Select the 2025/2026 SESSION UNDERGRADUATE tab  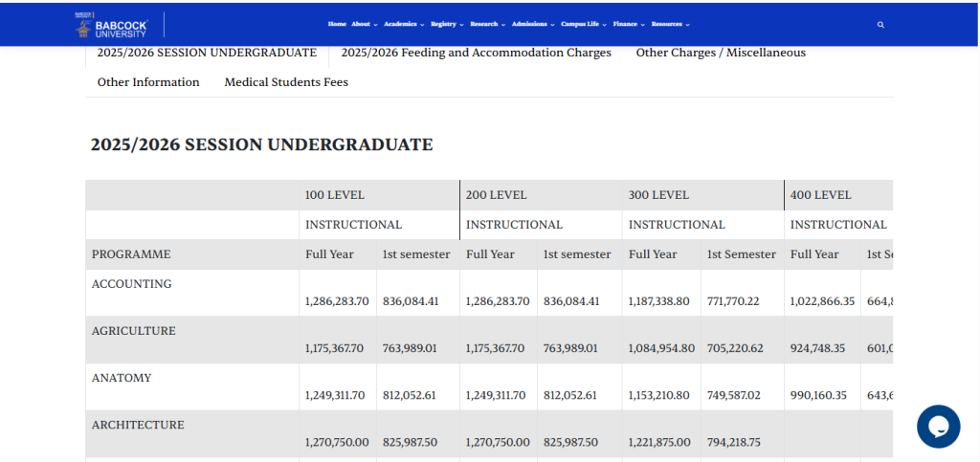pos(207,53)
